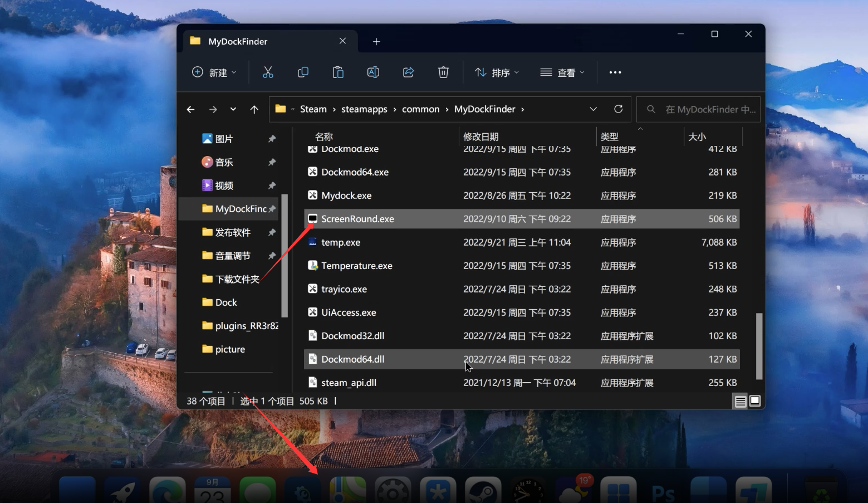The height and width of the screenshot is (503, 868).
Task: Click the search MyDockFinder field
Action: (699, 109)
